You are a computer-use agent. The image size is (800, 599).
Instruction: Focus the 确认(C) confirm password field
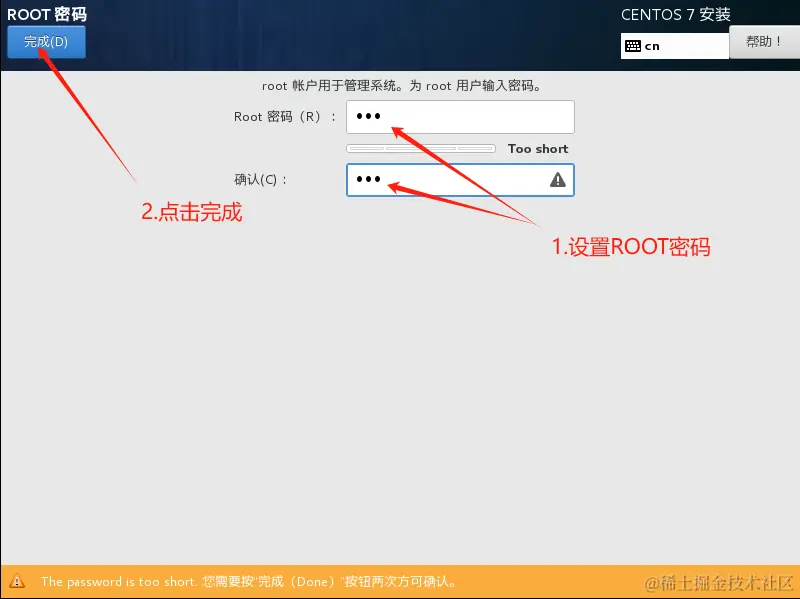coord(460,180)
